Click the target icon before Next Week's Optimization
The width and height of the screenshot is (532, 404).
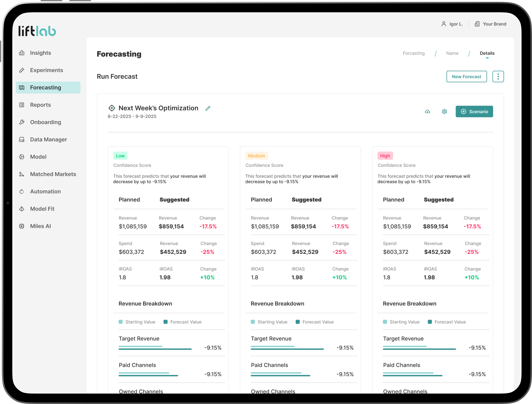(112, 108)
